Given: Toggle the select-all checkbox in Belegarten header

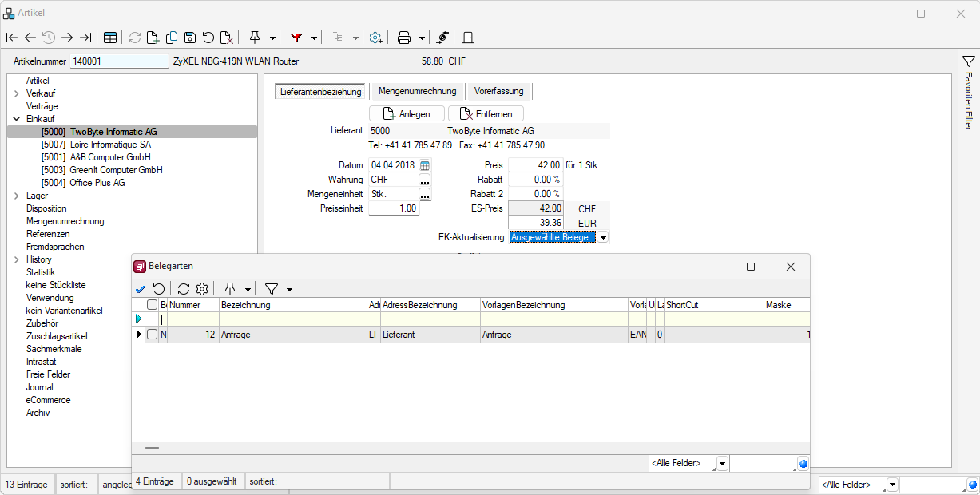Looking at the screenshot, I should pos(152,305).
